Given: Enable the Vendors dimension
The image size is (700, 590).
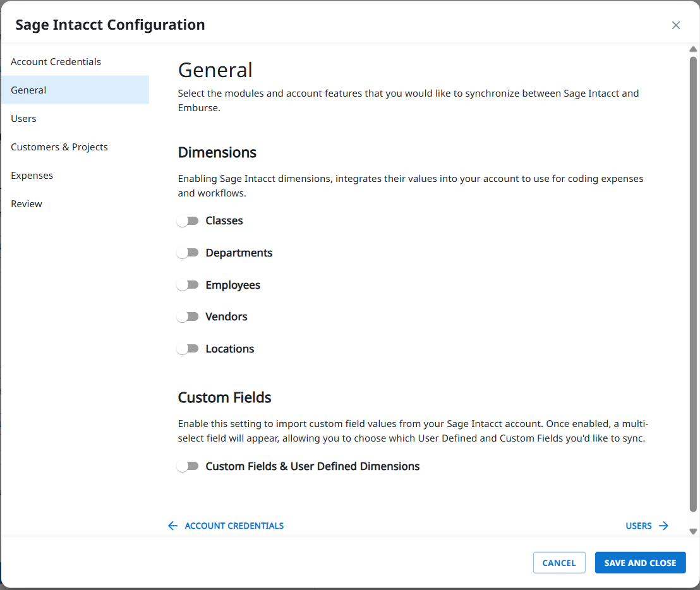Looking at the screenshot, I should pyautogui.click(x=188, y=316).
